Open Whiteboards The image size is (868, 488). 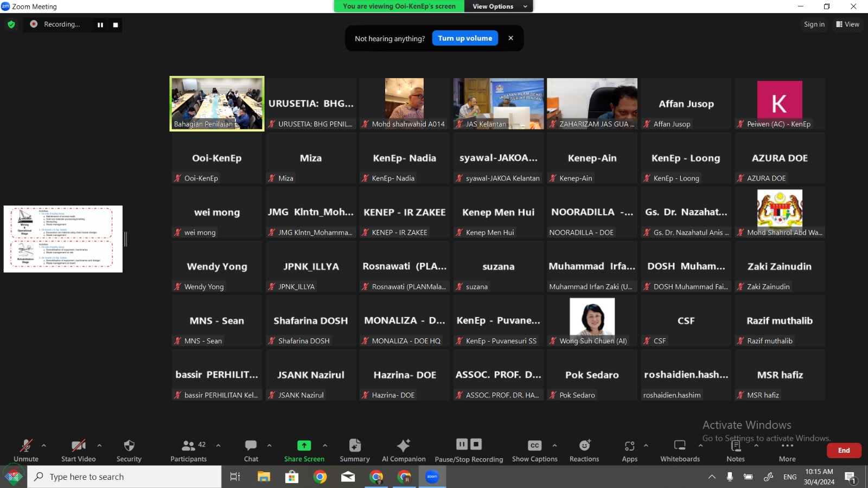coord(680,451)
